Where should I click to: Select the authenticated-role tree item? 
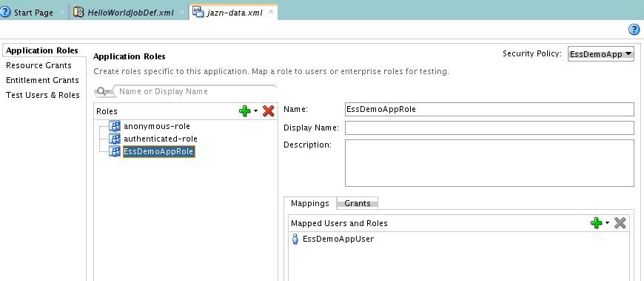pos(161,139)
